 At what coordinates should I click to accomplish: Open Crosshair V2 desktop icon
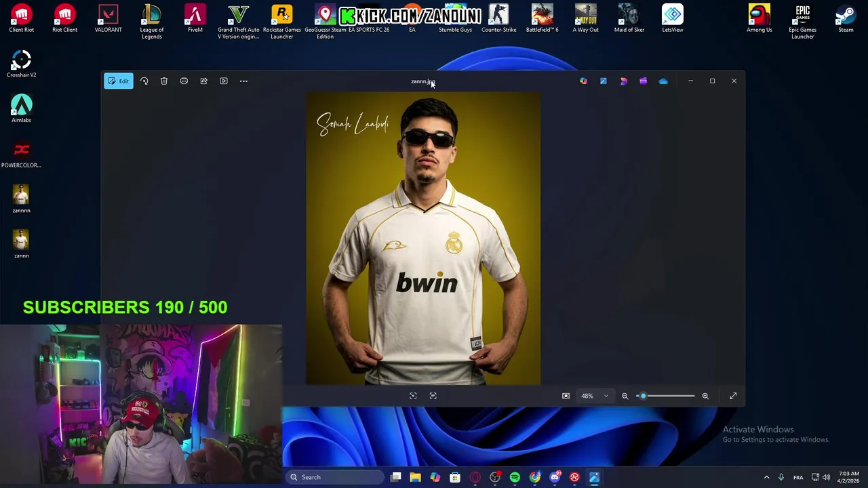click(x=21, y=64)
